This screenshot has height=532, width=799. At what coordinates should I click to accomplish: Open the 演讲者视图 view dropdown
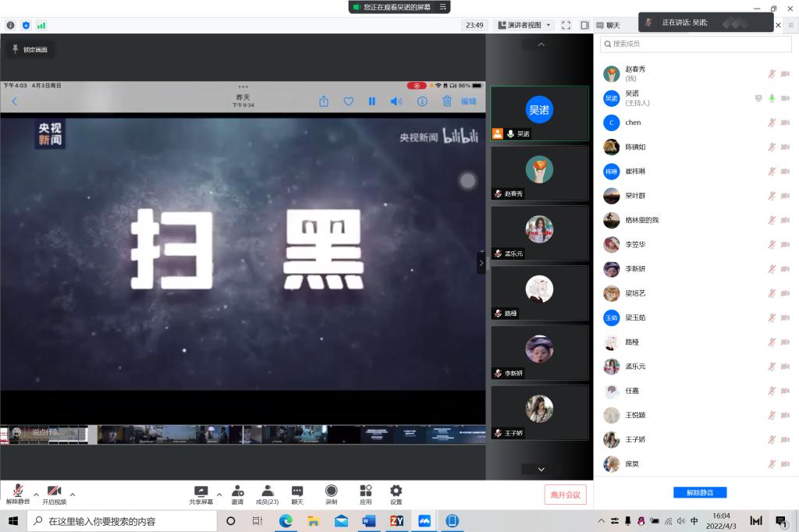[524, 25]
